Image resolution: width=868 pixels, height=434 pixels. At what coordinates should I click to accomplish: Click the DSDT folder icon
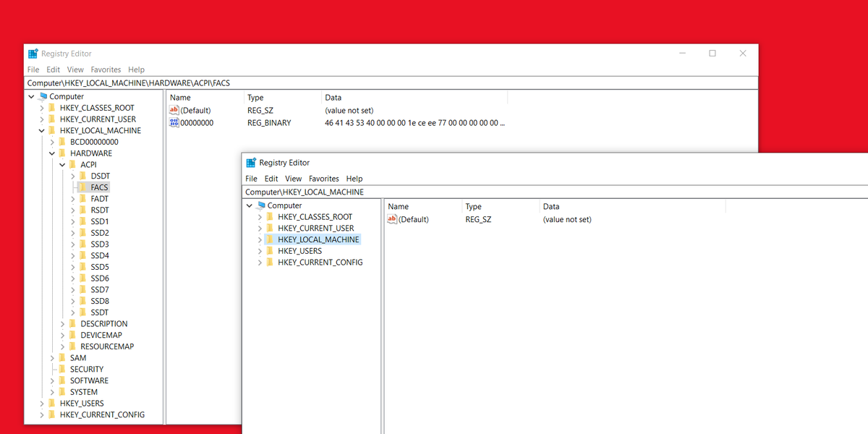point(83,176)
